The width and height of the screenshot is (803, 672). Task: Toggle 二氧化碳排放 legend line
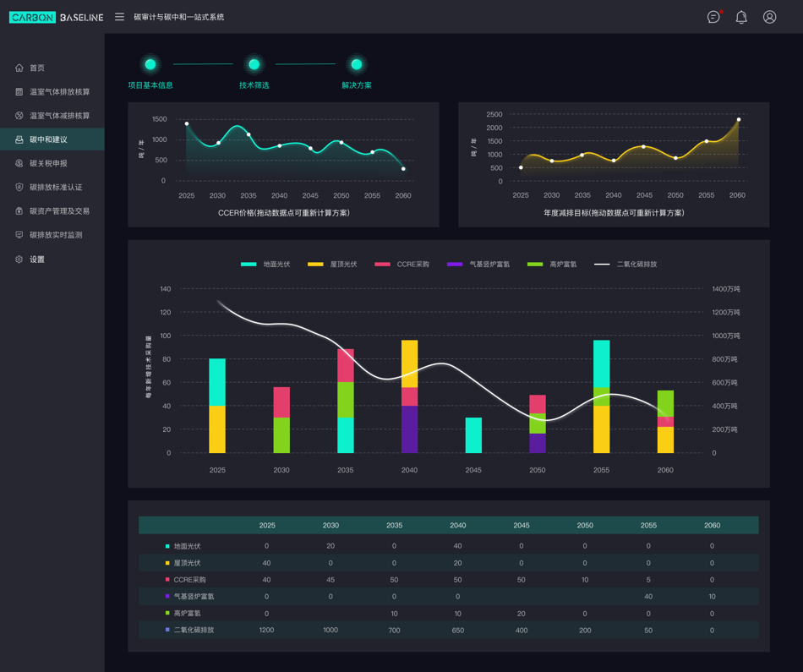click(x=625, y=265)
